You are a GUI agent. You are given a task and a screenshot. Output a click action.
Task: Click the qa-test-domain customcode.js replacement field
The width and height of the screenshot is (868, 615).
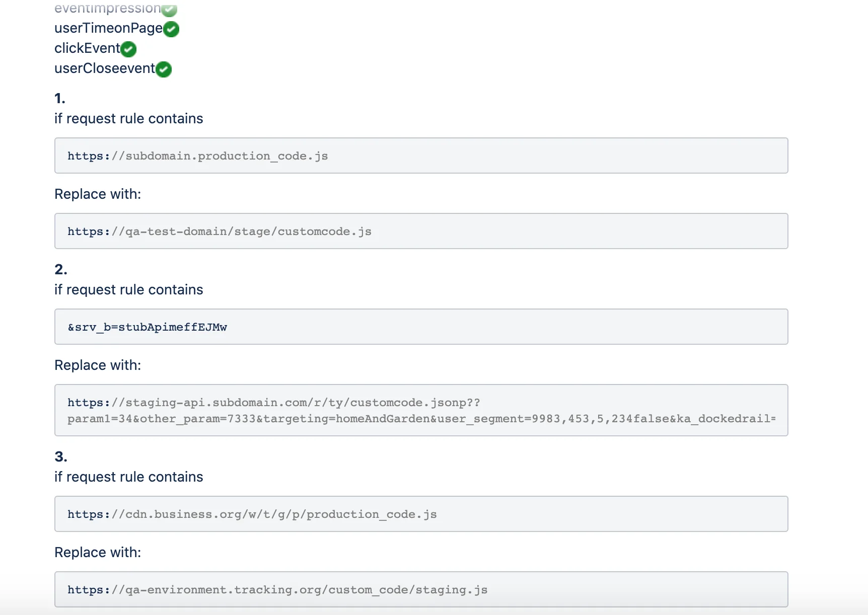pyautogui.click(x=421, y=231)
